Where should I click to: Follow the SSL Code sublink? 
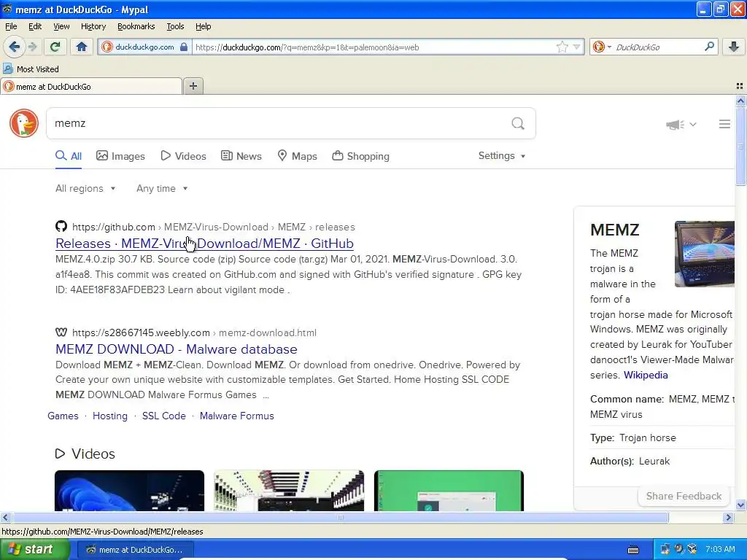point(164,416)
